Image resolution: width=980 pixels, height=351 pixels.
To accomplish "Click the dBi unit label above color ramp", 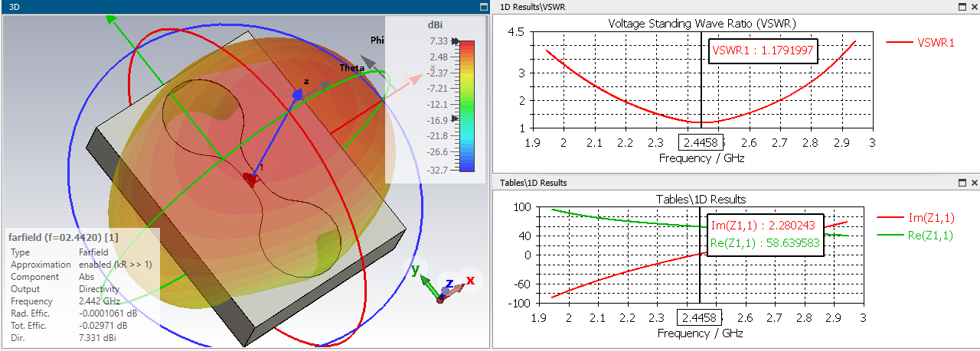I will (435, 25).
